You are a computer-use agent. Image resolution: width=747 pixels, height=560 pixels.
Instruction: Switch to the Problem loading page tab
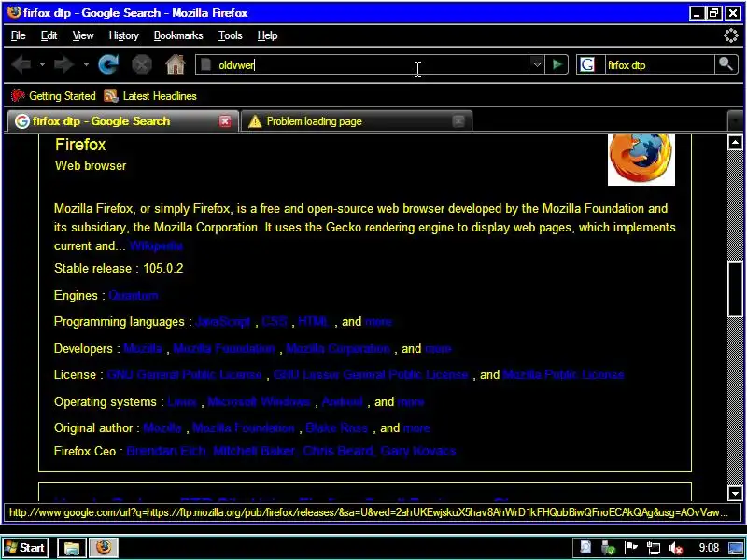click(357, 121)
